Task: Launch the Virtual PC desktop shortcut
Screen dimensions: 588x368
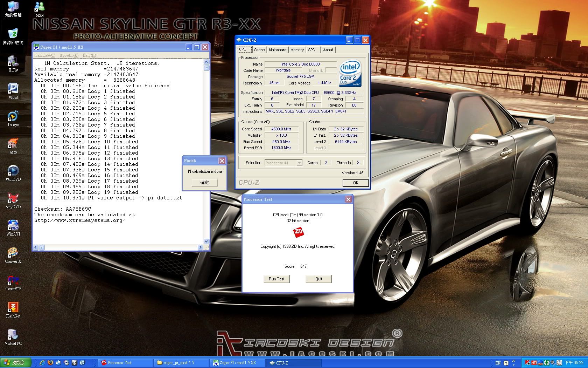Action: (13, 337)
